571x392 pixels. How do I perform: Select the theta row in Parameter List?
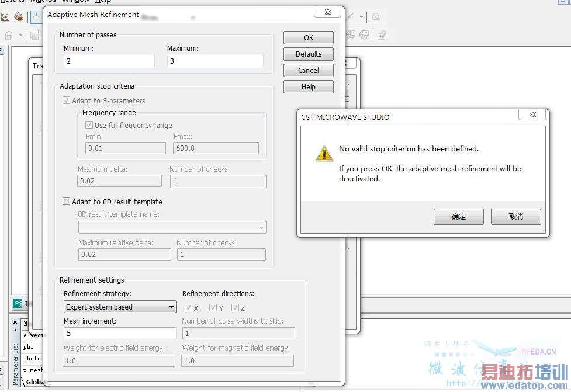coord(32,359)
